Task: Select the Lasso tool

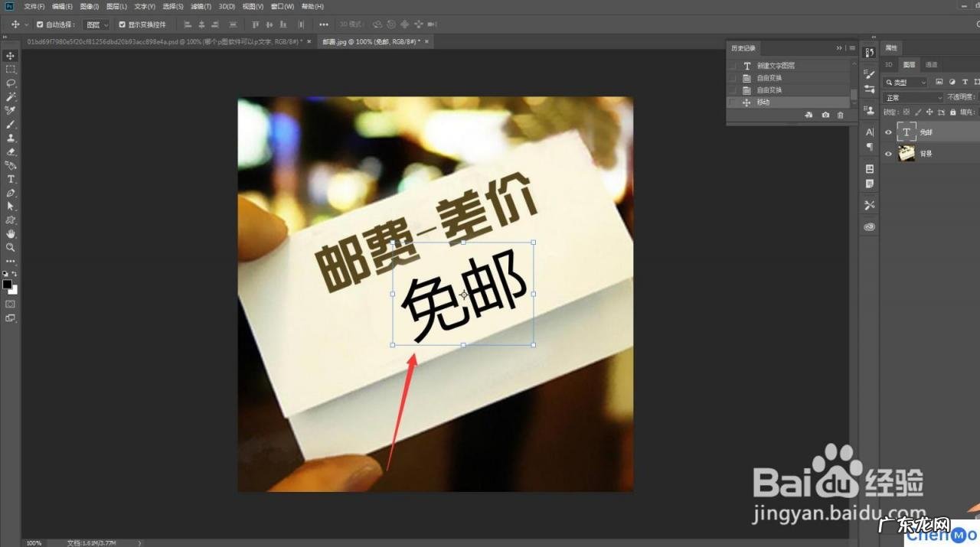Action: pos(11,83)
